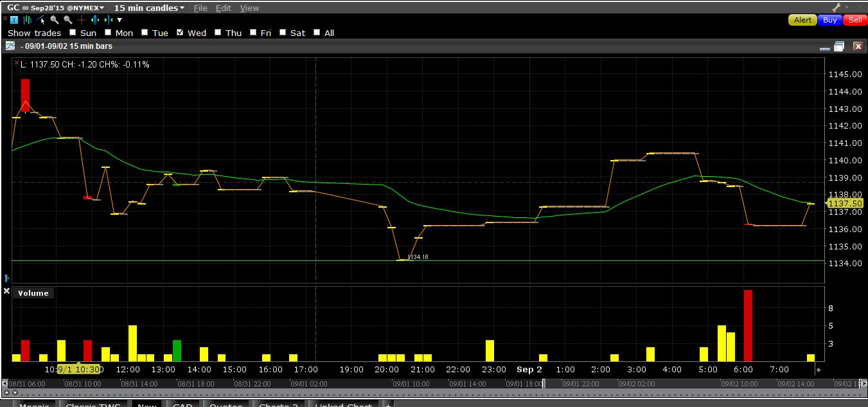Click the 08/31 14:00 timeline label
Image resolution: width=868 pixels, height=407 pixels.
coord(139,383)
